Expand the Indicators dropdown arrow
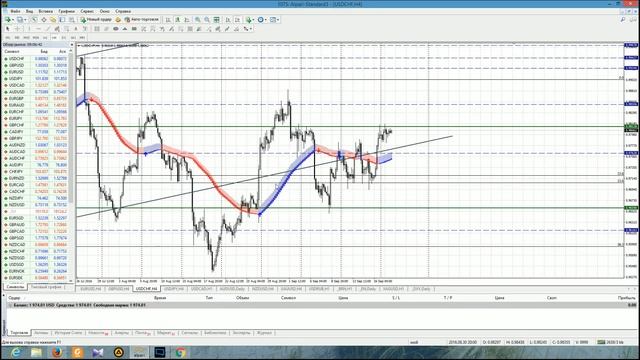 [253, 20]
